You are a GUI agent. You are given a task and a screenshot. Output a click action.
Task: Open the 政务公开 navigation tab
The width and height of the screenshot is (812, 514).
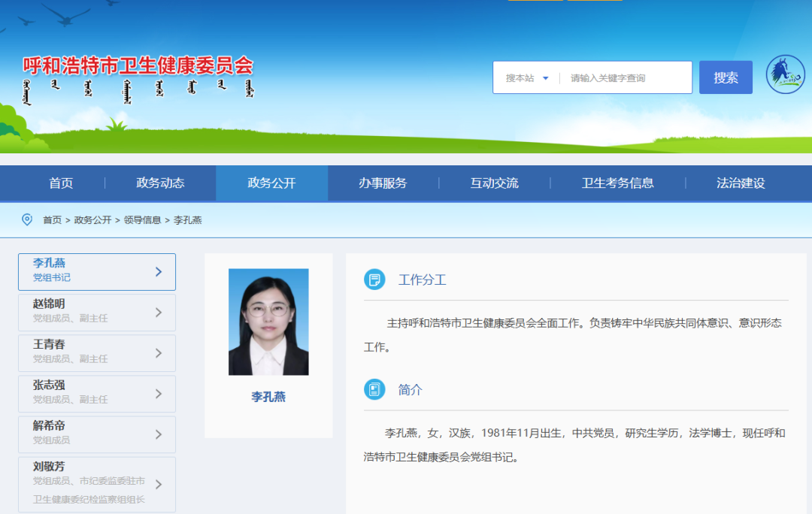(272, 183)
